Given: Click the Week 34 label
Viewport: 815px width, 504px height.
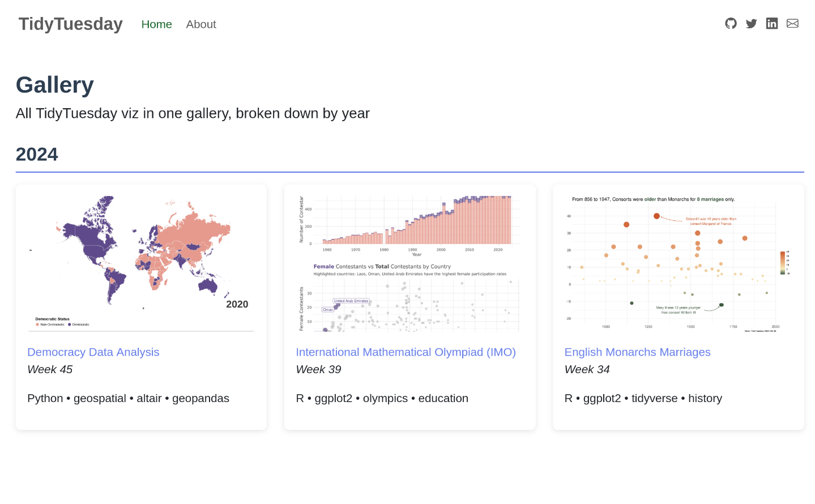Looking at the screenshot, I should (587, 369).
